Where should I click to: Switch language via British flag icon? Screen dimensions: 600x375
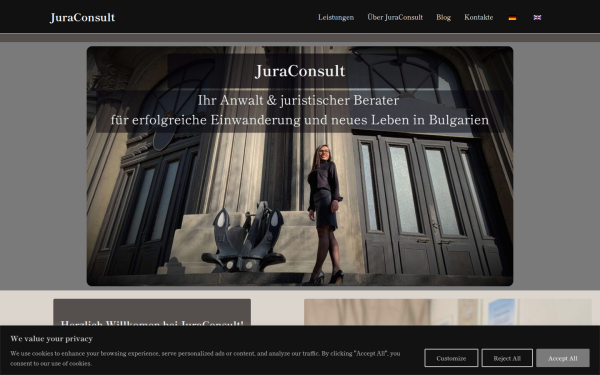tap(537, 18)
